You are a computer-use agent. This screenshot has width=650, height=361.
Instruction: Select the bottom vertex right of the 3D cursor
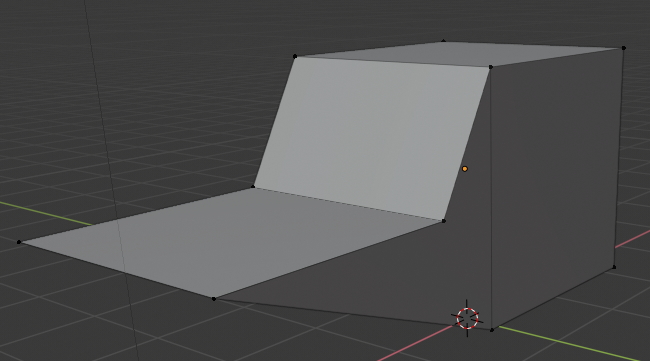(x=492, y=330)
